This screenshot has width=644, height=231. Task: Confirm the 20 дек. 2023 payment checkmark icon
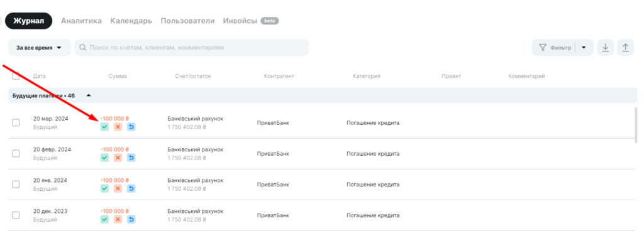[x=104, y=220]
